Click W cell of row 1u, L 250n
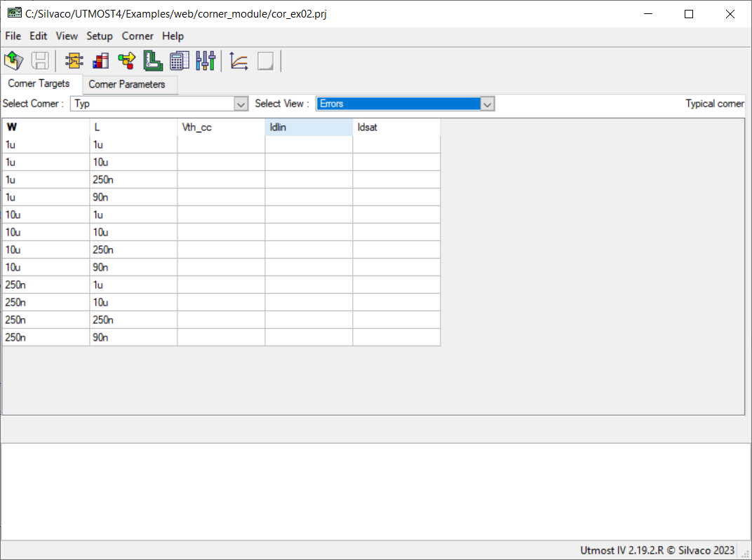752x560 pixels. point(46,179)
